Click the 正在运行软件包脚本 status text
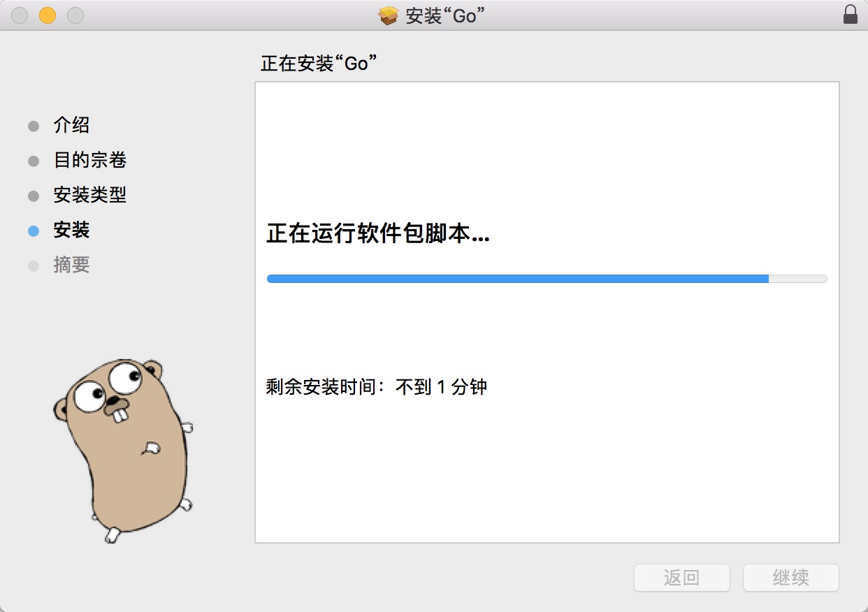868x612 pixels. [378, 235]
